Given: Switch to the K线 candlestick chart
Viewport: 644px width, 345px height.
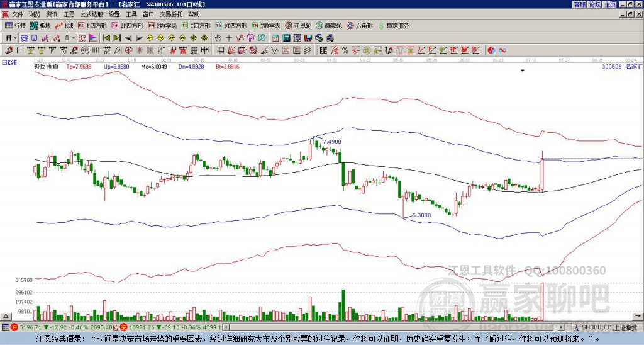Looking at the screenshot, I should (x=64, y=25).
